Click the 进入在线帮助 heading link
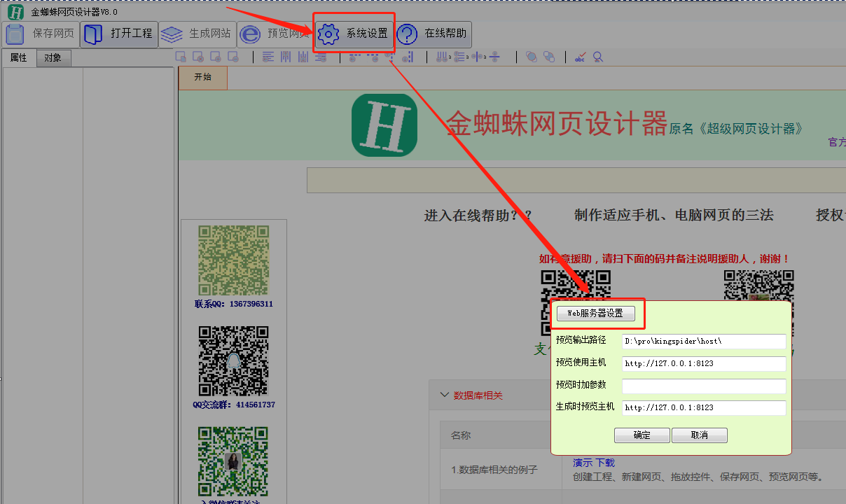 (x=478, y=216)
